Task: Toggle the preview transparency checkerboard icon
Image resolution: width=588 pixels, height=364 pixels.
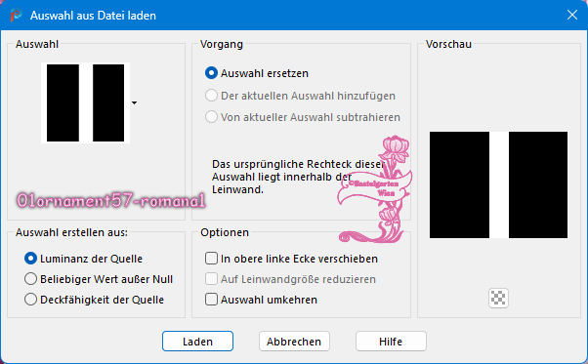Action: pyautogui.click(x=498, y=298)
